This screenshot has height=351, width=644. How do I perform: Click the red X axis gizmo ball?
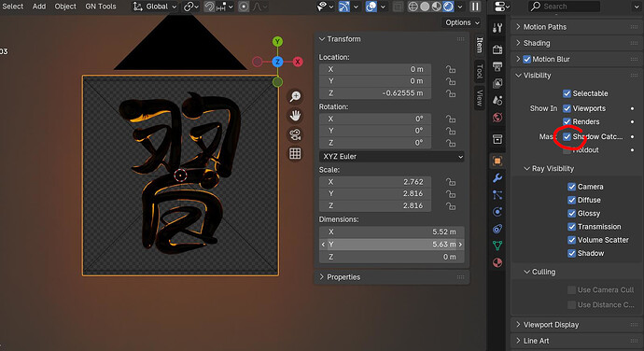[298, 62]
